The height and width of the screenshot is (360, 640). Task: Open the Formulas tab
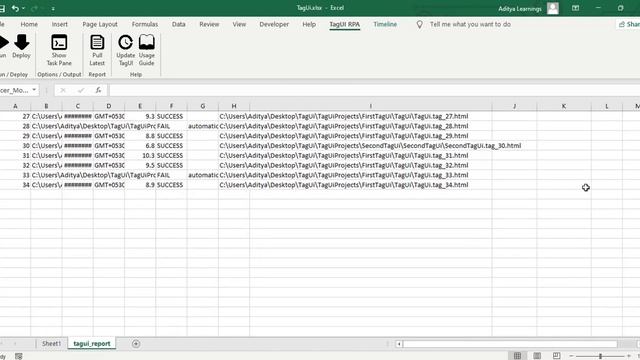pyautogui.click(x=144, y=24)
